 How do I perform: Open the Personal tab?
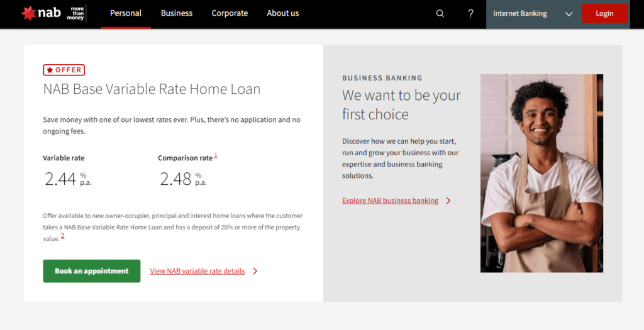point(126,13)
